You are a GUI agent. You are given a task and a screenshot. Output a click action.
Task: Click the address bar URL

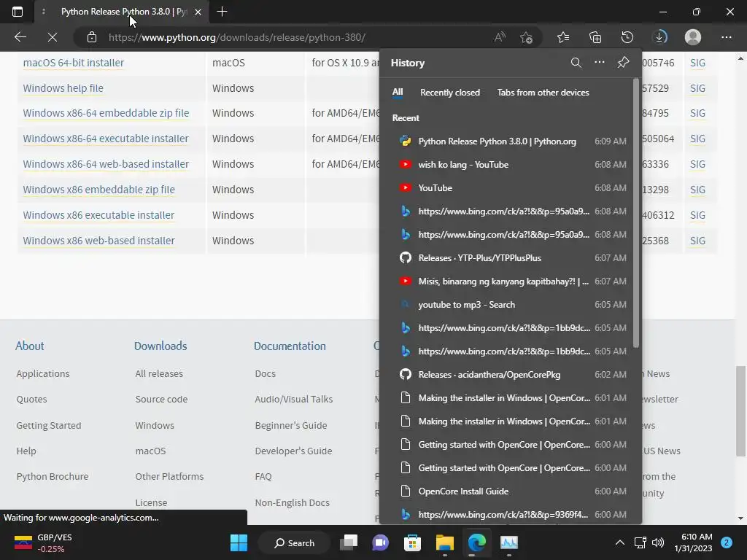(237, 37)
